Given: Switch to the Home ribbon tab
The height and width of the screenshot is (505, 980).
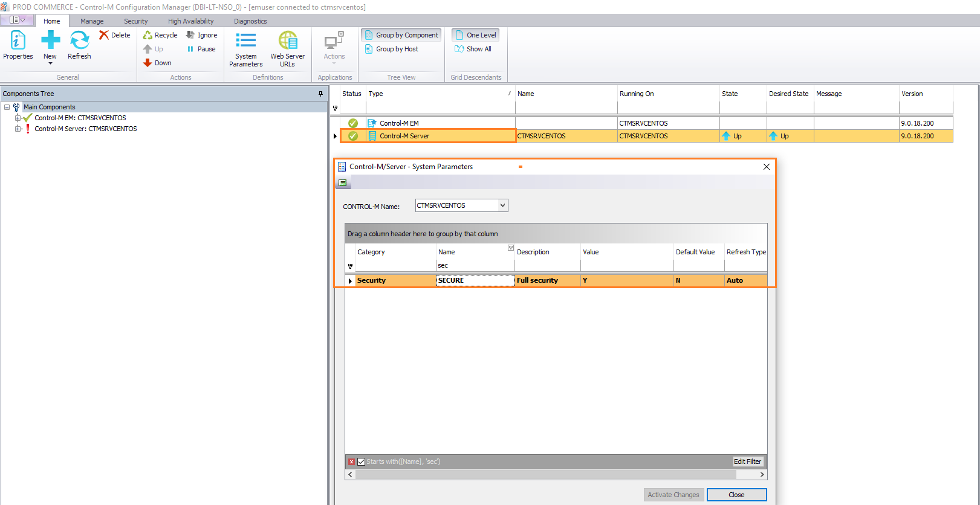Looking at the screenshot, I should (52, 21).
